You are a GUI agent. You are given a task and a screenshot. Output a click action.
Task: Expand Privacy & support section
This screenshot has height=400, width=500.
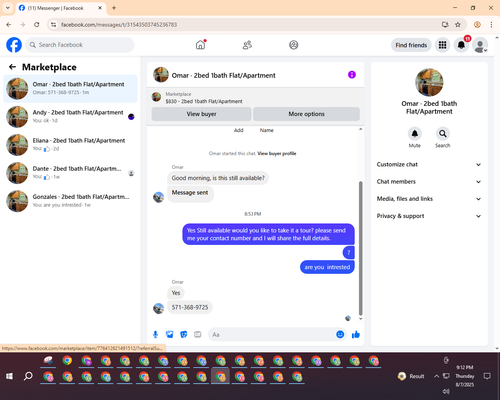[x=429, y=216]
